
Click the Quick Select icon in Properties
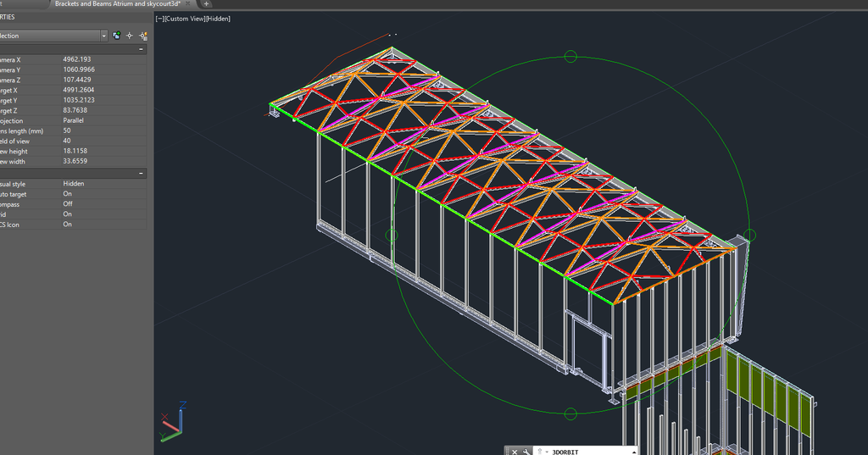pos(143,36)
